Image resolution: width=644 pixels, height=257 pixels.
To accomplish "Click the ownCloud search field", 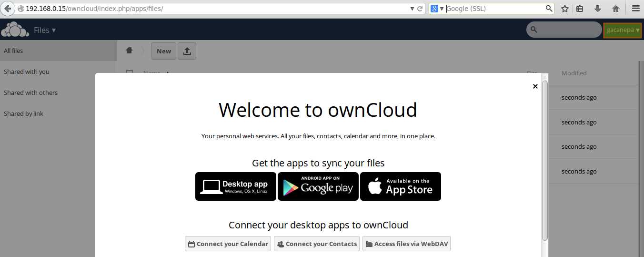I will pos(564,30).
